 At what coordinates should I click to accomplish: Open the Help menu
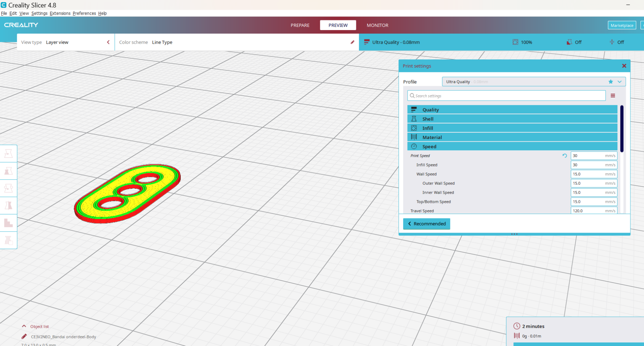tap(102, 13)
